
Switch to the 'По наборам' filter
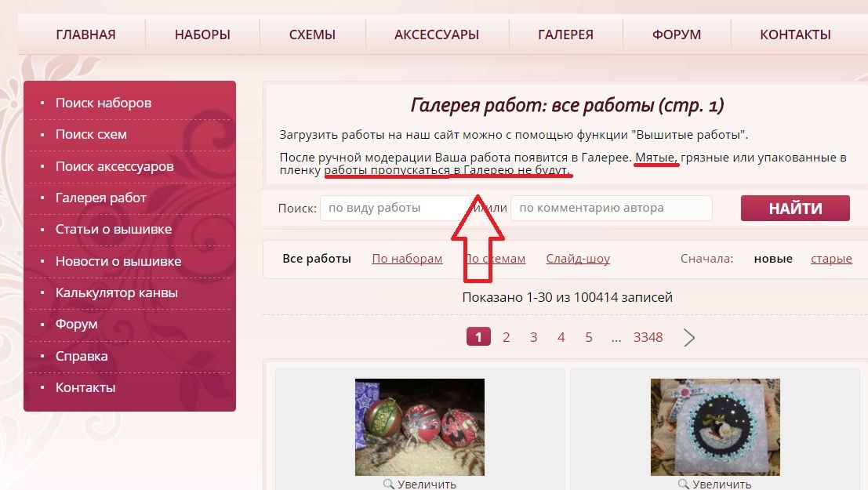point(407,259)
